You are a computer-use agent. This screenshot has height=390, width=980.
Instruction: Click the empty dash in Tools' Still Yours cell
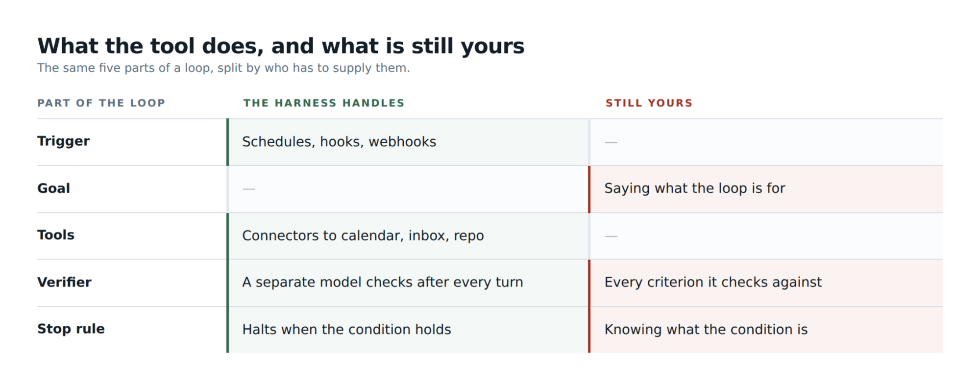(x=611, y=236)
